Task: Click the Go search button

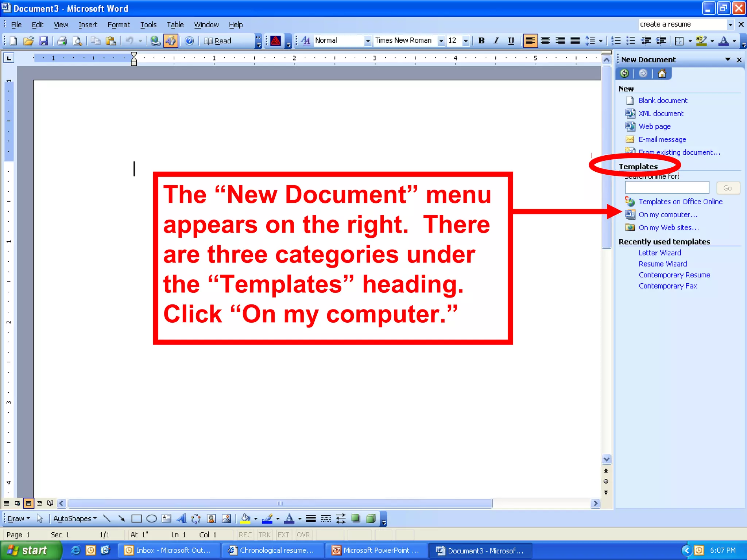Action: 728,188
